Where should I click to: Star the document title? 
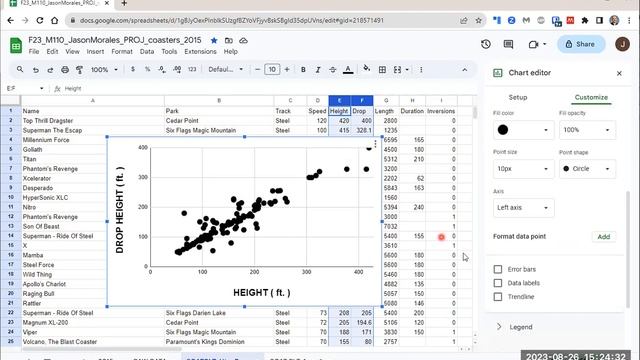pos(214,40)
